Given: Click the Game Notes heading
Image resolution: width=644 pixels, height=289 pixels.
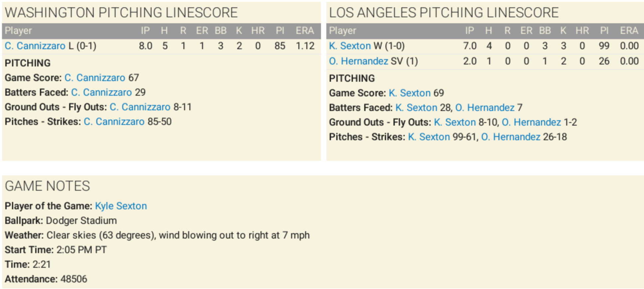Looking at the screenshot, I should (x=48, y=186).
